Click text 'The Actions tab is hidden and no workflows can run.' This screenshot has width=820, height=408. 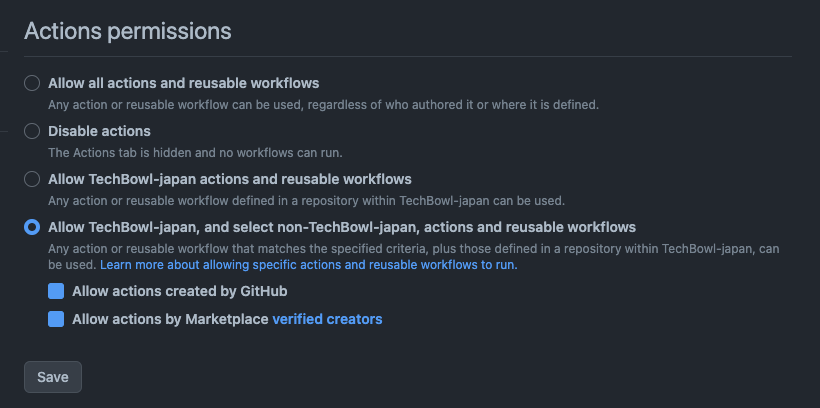195,153
